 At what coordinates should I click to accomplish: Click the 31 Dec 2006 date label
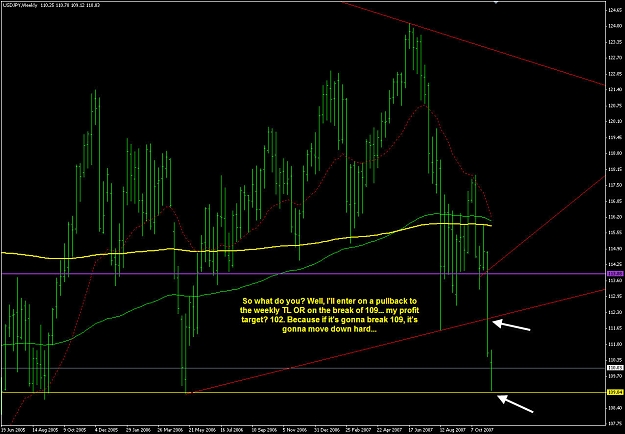click(x=326, y=430)
